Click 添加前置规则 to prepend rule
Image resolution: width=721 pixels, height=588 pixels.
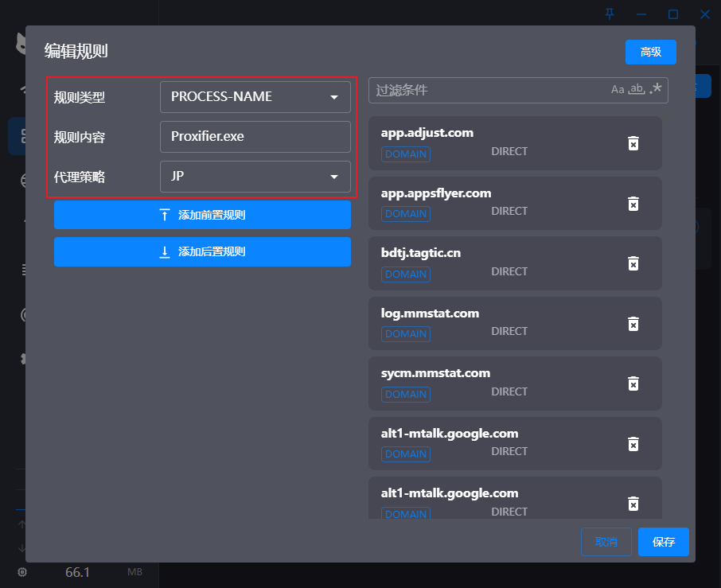pos(202,215)
